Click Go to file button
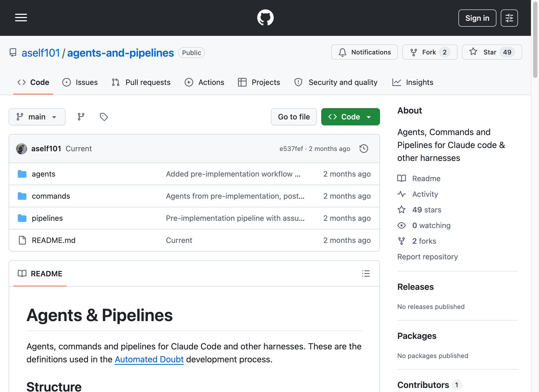Image resolution: width=539 pixels, height=392 pixels. (x=294, y=117)
